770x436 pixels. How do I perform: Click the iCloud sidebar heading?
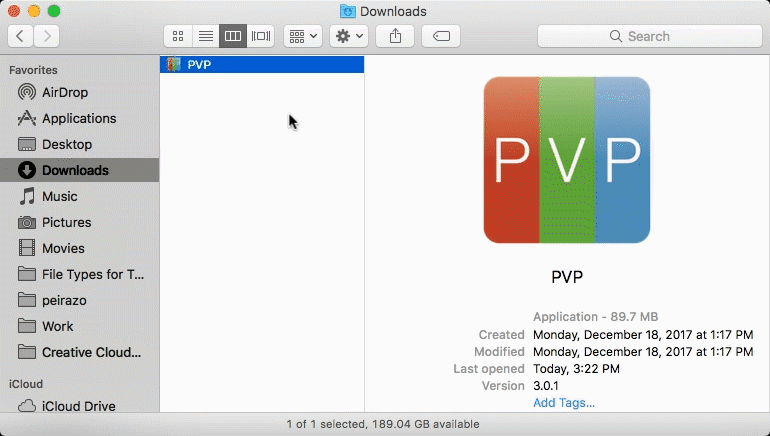click(x=26, y=384)
